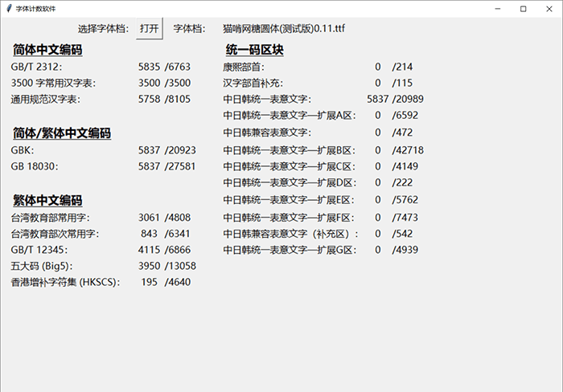Click the 五大码 (Big5) label
563x392 pixels.
(x=42, y=266)
